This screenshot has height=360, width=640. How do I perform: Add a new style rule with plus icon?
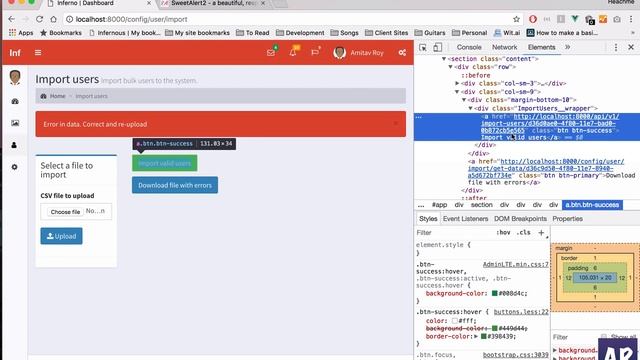coord(541,233)
